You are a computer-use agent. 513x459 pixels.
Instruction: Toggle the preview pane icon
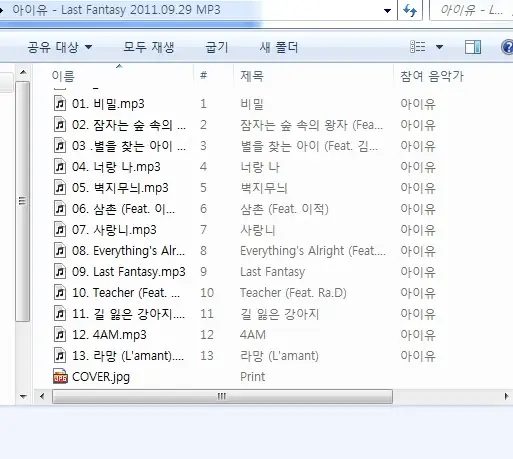pos(473,47)
